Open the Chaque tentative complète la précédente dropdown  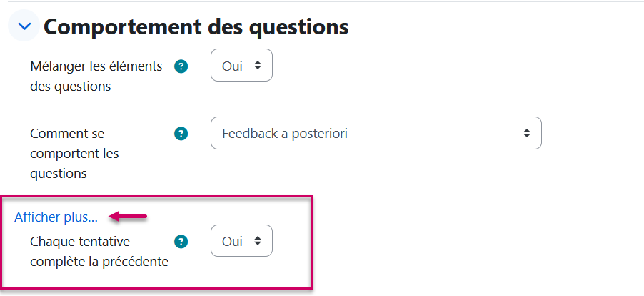[241, 241]
